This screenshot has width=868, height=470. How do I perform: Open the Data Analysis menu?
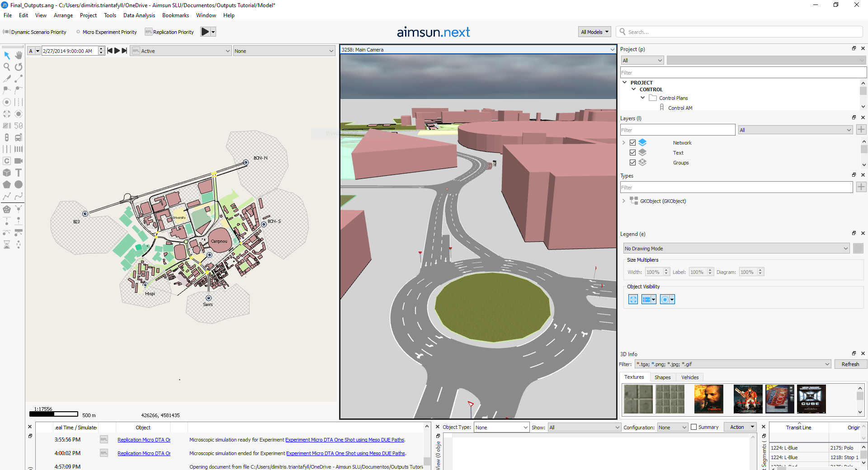click(x=139, y=15)
